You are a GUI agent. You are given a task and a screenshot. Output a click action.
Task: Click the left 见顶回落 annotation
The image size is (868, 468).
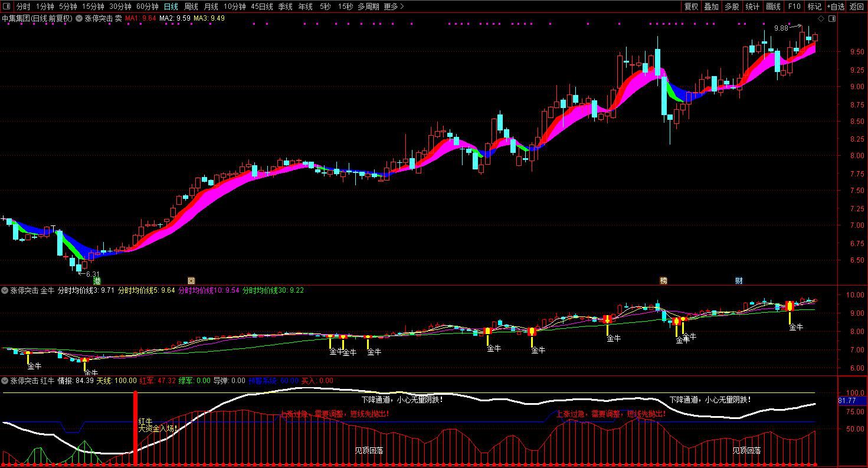pos(369,450)
